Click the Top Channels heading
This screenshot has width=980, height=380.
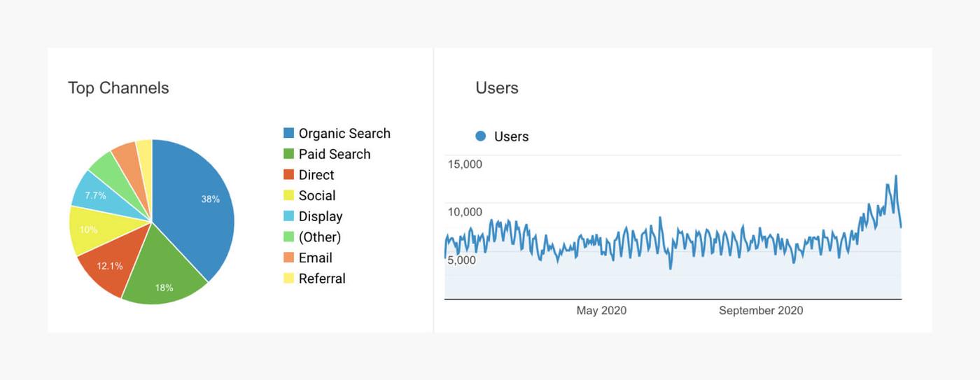(x=118, y=87)
